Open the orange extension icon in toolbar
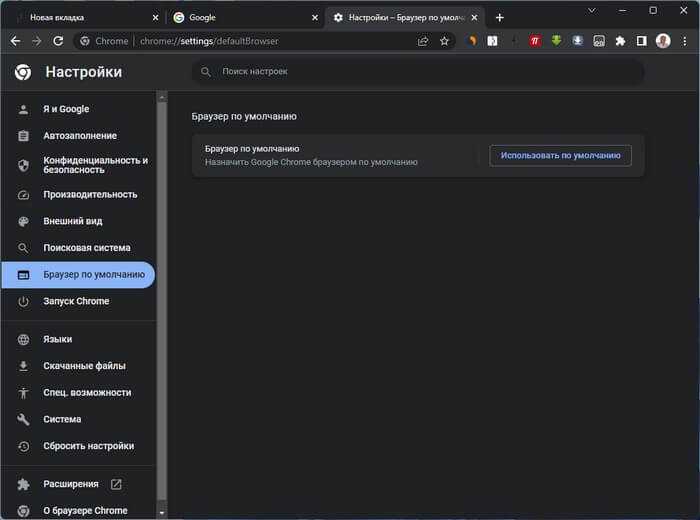The width and height of the screenshot is (700, 520). pos(472,41)
